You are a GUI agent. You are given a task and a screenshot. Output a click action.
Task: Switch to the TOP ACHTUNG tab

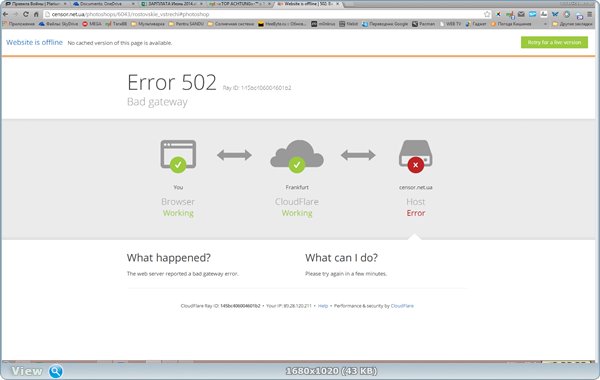click(239, 3)
